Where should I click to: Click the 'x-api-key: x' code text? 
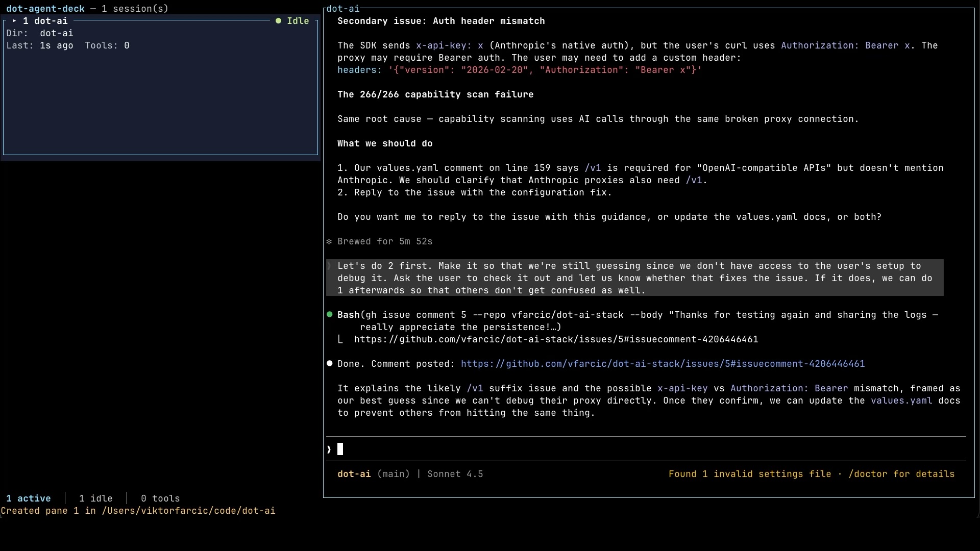click(450, 45)
